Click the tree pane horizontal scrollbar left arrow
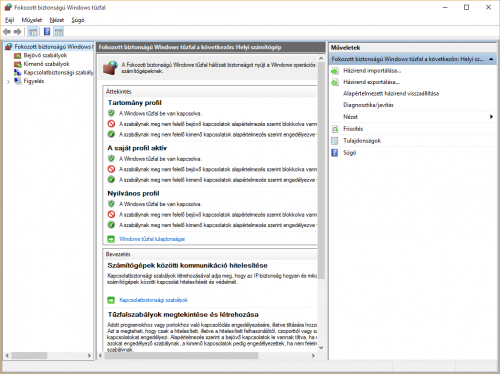500x374 pixels. pyautogui.click(x=7, y=356)
